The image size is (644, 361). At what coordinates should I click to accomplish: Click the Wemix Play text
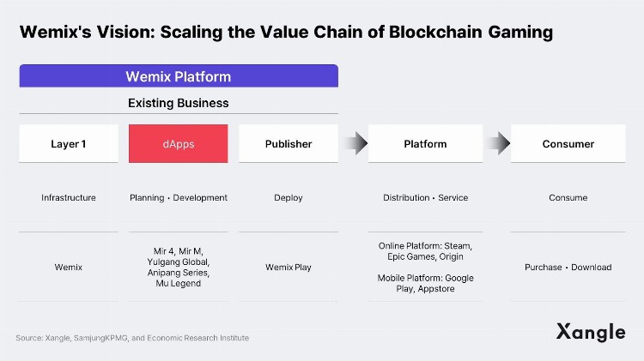289,268
